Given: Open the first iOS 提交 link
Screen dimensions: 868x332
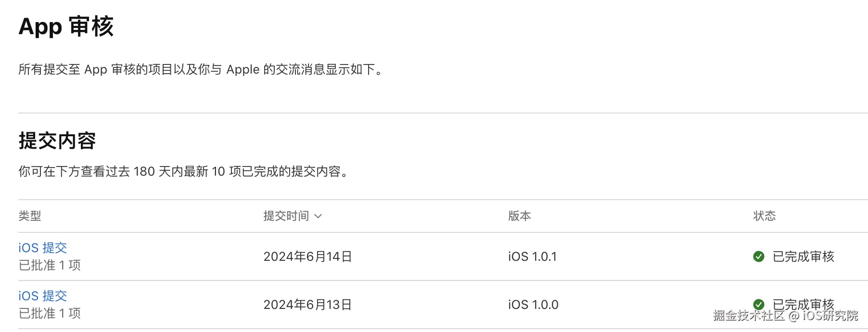Looking at the screenshot, I should (43, 248).
